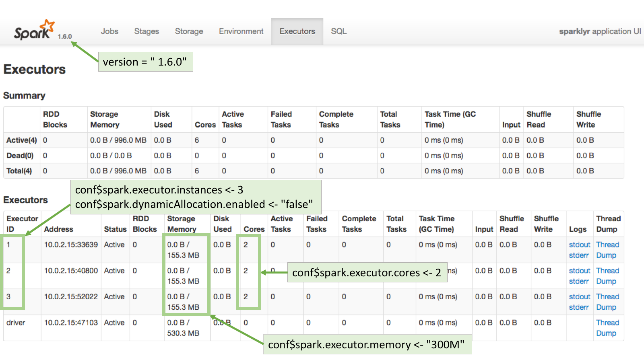Go to the Environment tab
644x362 pixels.
241,31
